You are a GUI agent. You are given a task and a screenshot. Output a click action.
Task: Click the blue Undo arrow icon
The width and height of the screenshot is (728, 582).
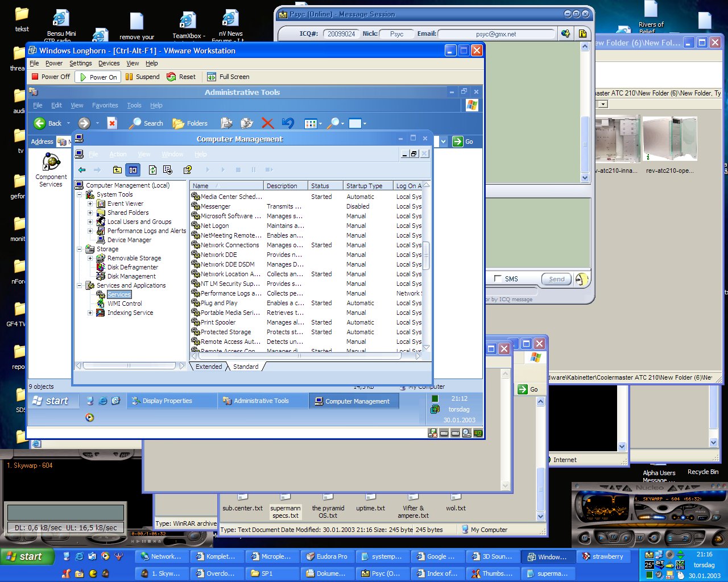coord(288,123)
